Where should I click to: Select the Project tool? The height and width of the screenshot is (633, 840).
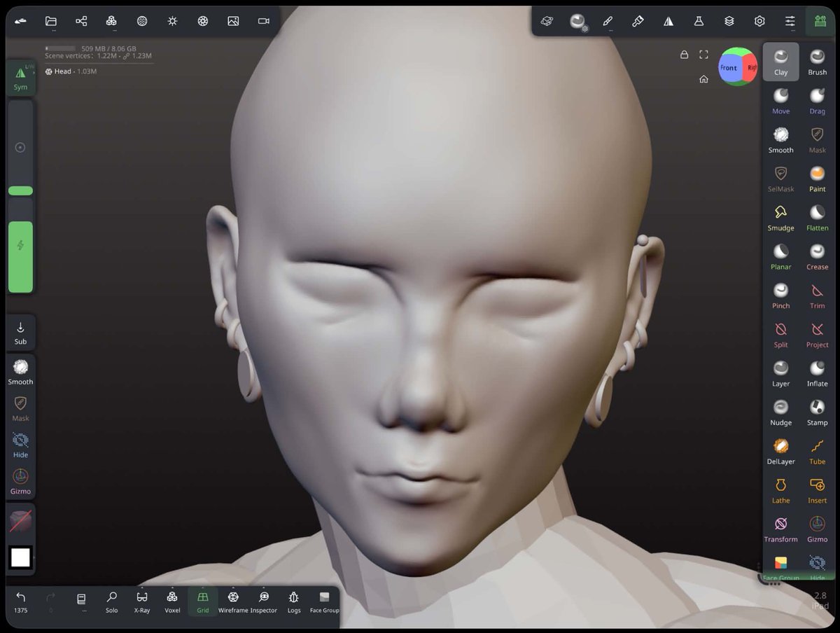tap(817, 335)
